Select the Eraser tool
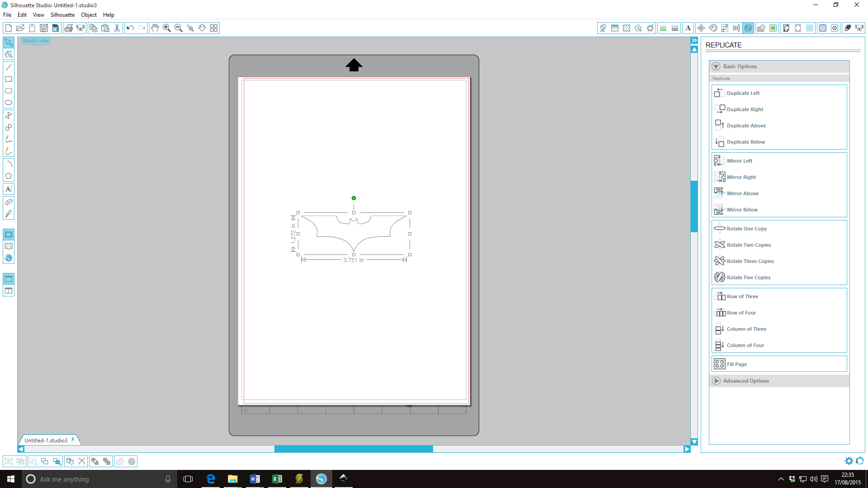Image resolution: width=868 pixels, height=488 pixels. click(x=9, y=202)
